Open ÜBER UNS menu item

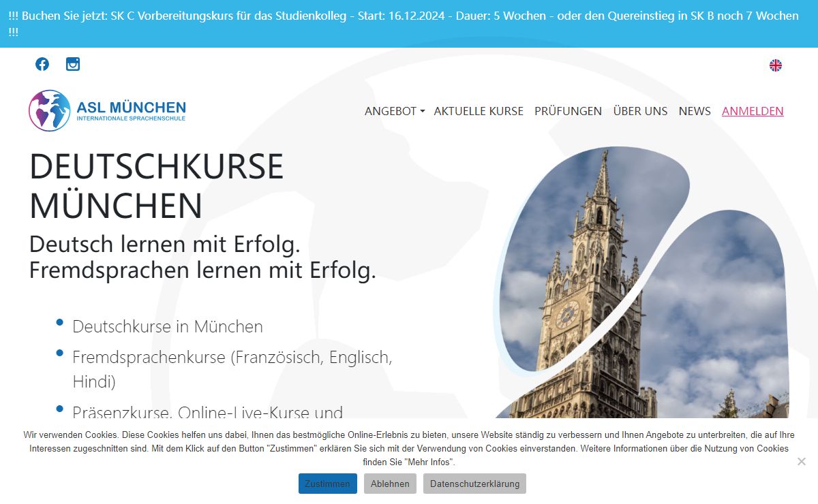[x=640, y=111]
